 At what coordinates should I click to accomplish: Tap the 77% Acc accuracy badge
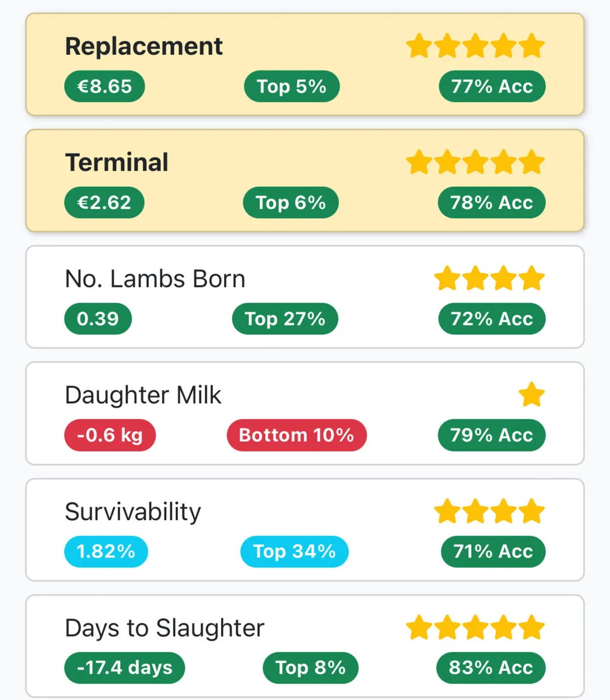pos(492,86)
